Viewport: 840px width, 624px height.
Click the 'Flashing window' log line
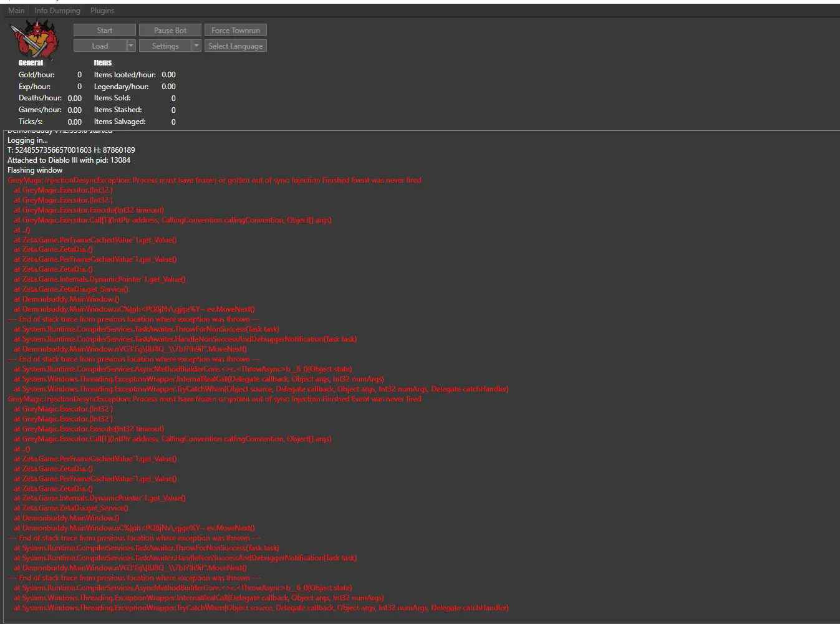pos(35,170)
